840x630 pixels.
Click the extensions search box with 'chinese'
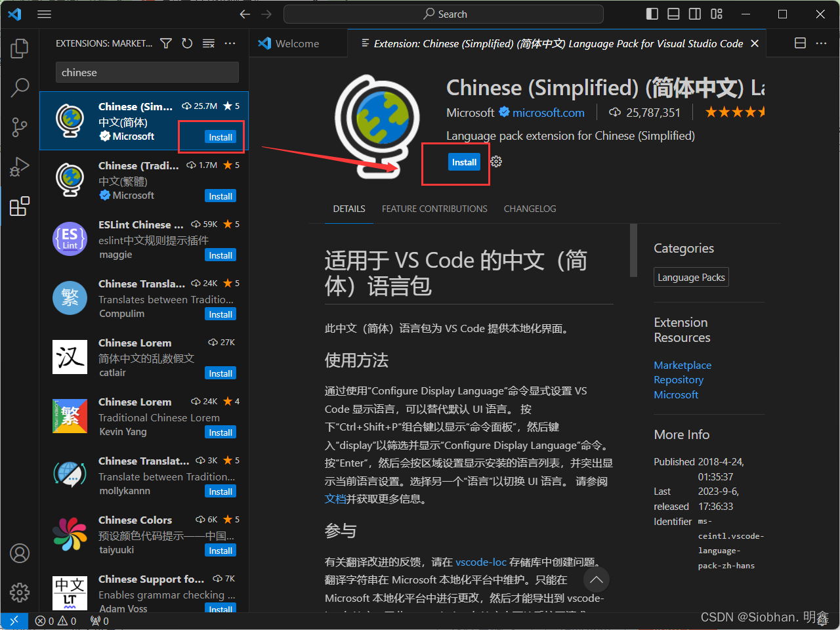point(147,72)
